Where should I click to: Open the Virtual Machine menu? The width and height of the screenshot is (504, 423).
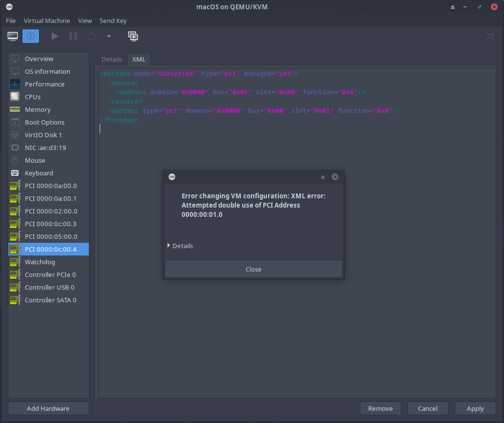click(x=47, y=21)
